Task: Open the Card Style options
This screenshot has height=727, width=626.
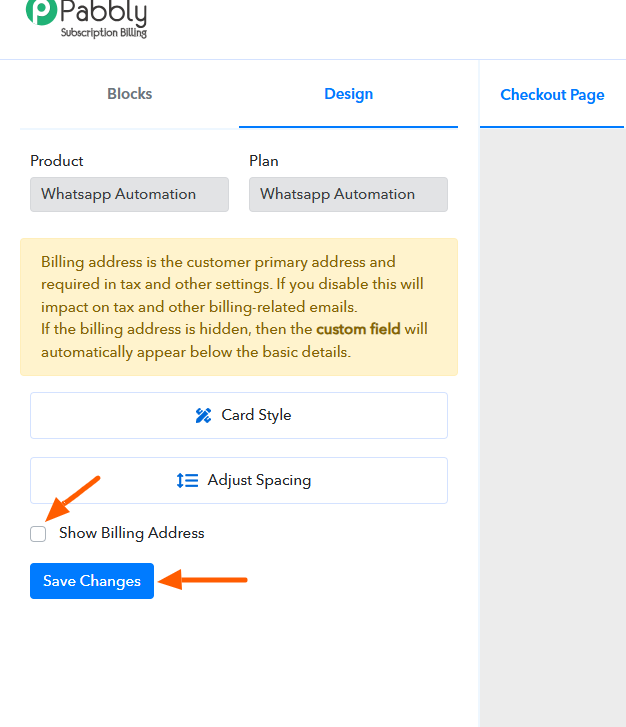Action: pos(239,415)
